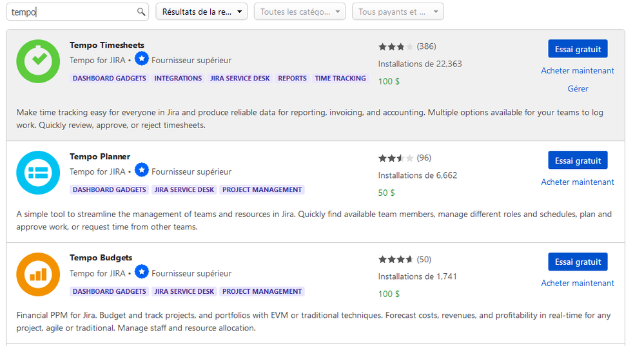Click the '50 $' price of Tempo Planner
This screenshot has height=346, width=644.
[386, 193]
